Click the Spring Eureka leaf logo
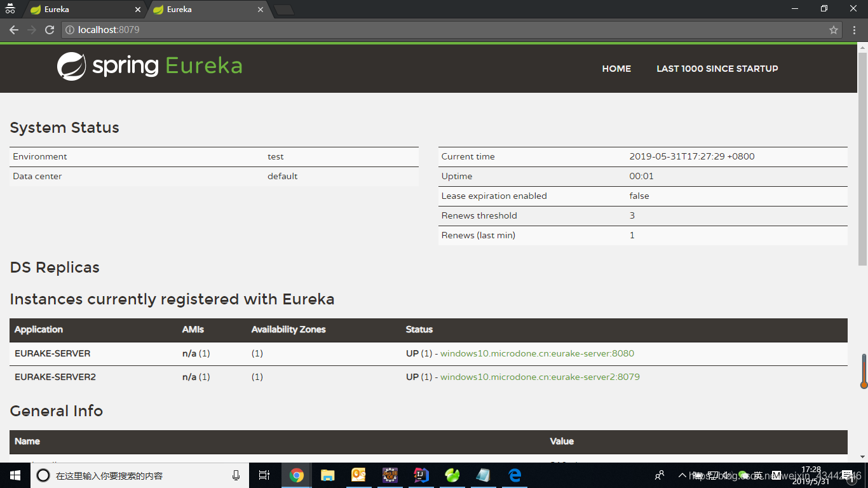 (71, 66)
